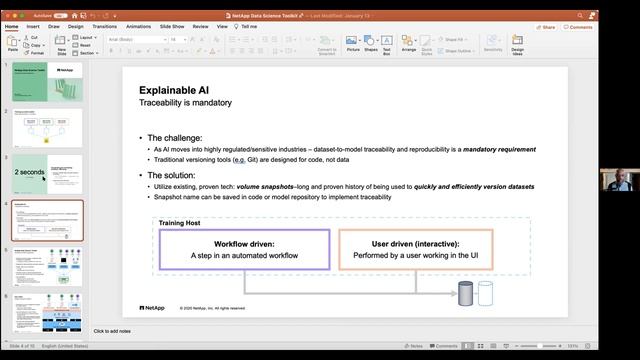Image resolution: width=640 pixels, height=360 pixels.
Task: Open the Section dropdown
Action: (85, 53)
